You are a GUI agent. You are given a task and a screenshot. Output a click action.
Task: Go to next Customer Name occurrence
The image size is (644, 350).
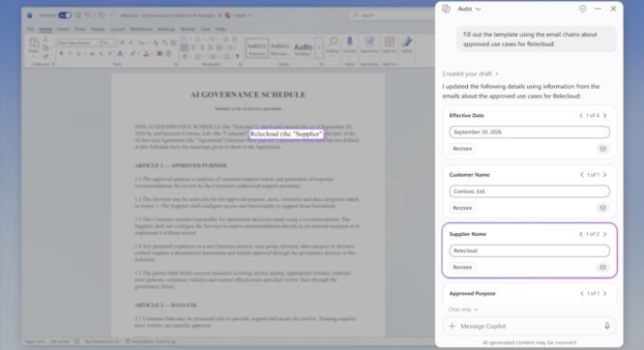click(x=605, y=175)
